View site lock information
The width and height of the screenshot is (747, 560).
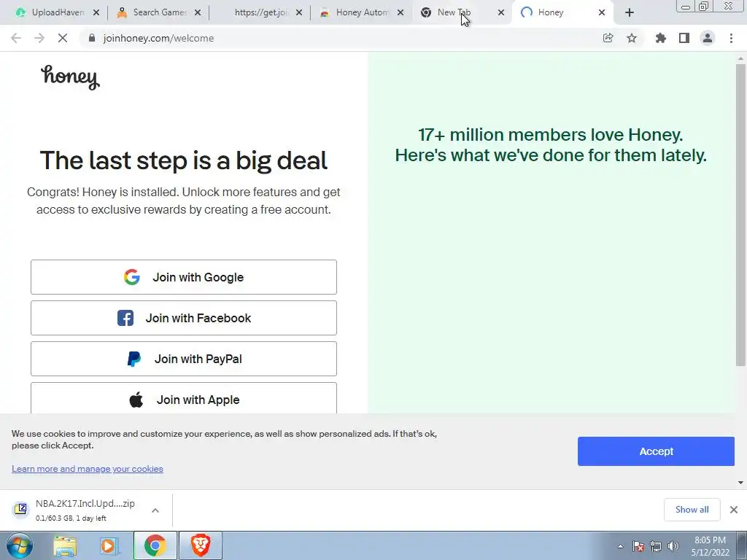(x=92, y=38)
